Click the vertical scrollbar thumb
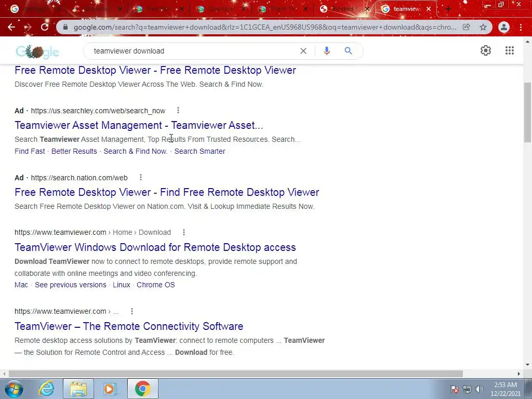The height and width of the screenshot is (399, 532). 527,113
